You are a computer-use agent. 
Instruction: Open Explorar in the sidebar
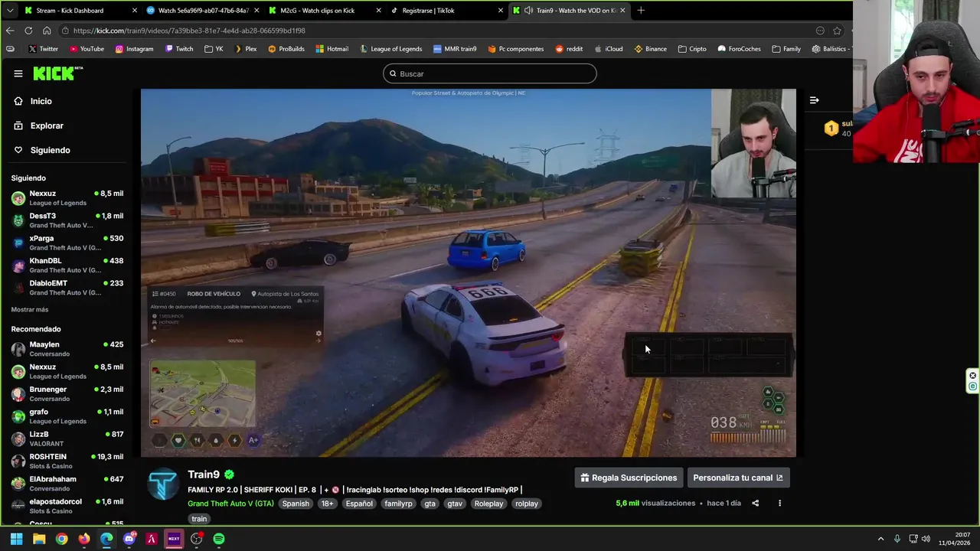point(47,126)
